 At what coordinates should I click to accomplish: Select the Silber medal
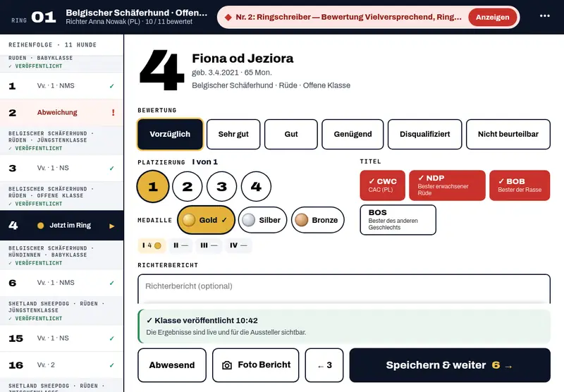[x=262, y=220]
